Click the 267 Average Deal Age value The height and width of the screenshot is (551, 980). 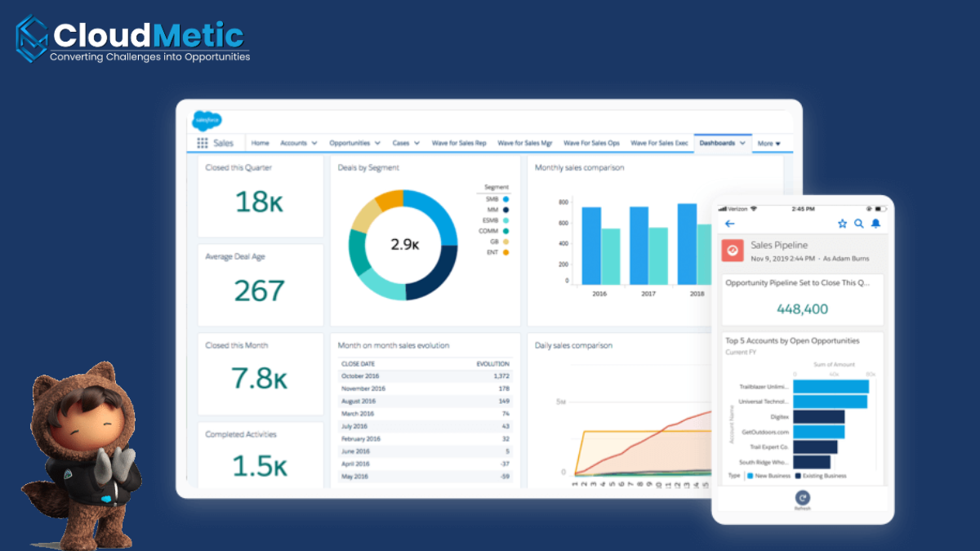tap(260, 290)
